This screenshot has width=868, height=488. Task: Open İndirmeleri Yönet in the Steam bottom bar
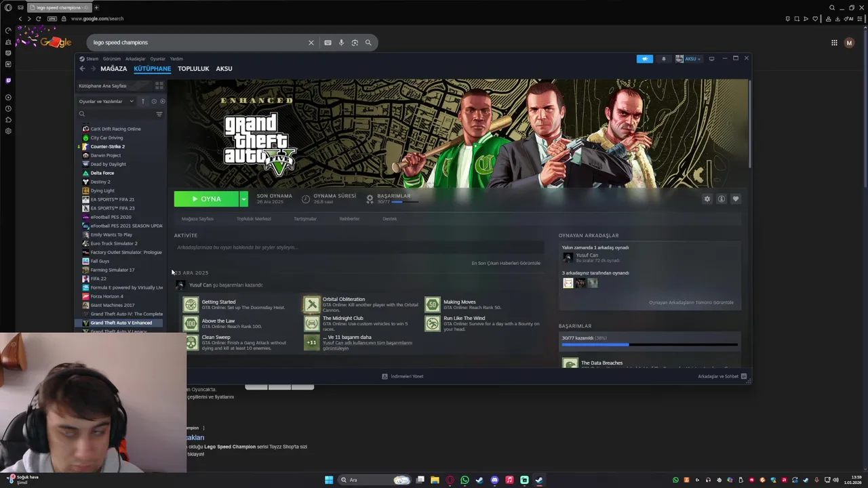[403, 376]
